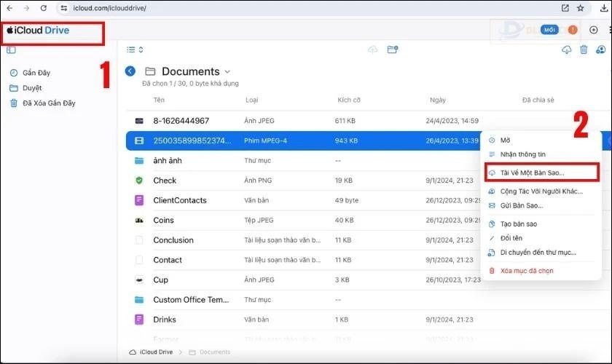Click the open-in-app icon in the address bar
Image resolution: width=612 pixels, height=364 pixels.
tap(565, 8)
